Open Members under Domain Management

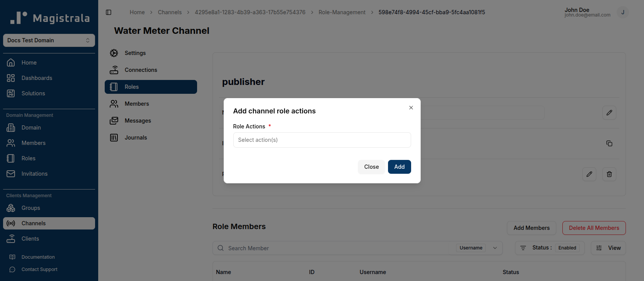49,143
